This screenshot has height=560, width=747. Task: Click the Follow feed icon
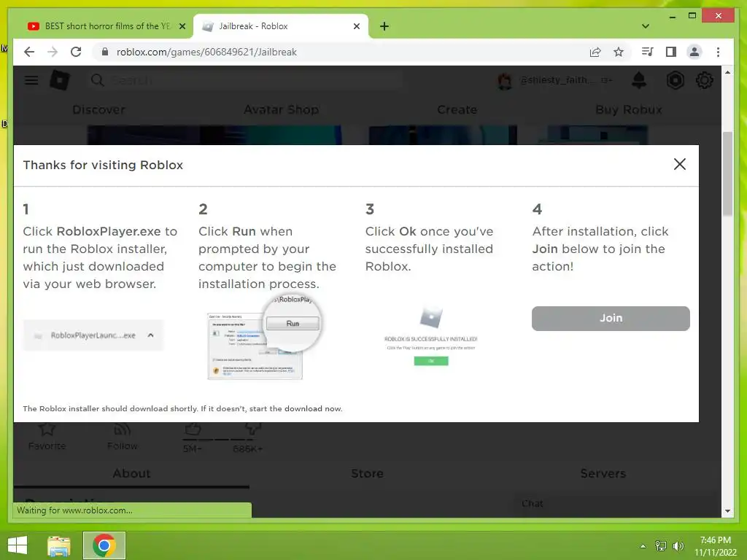click(x=123, y=429)
